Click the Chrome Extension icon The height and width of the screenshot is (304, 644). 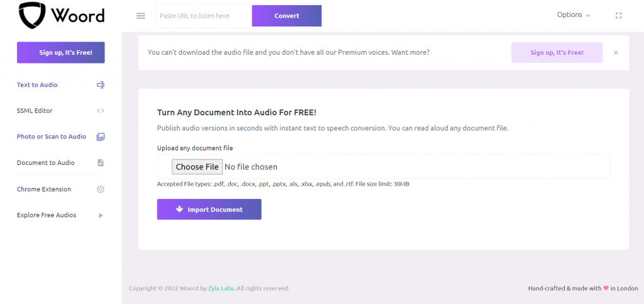coord(101,189)
